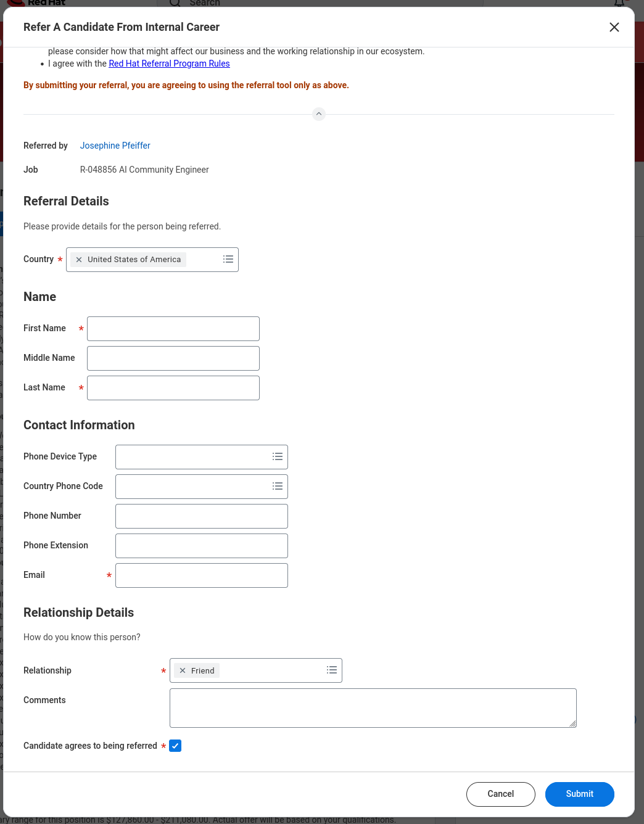Remove the Friend relationship tag

tap(183, 670)
